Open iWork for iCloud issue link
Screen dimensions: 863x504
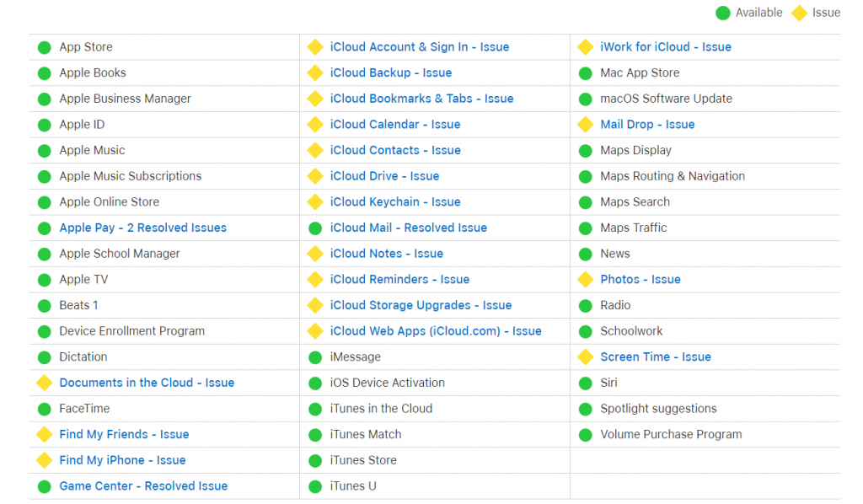point(665,47)
